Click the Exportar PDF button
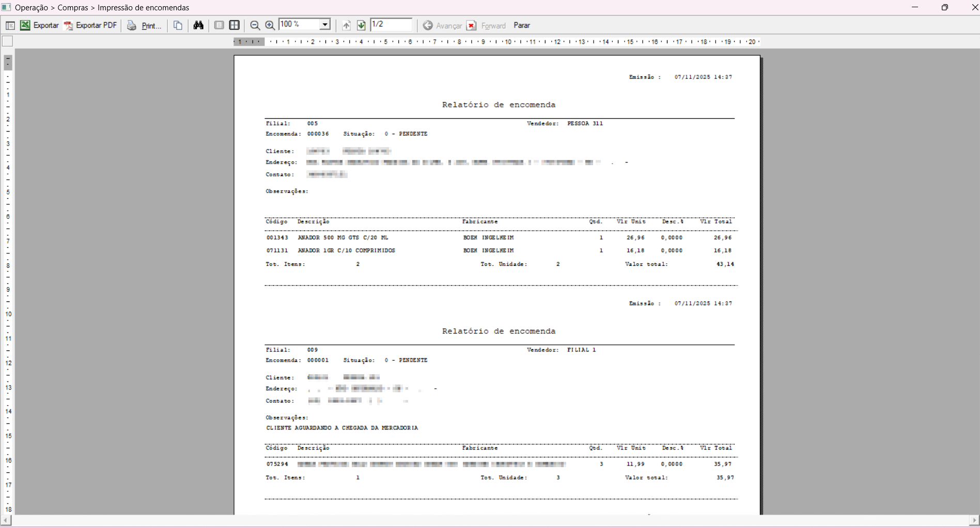The image size is (980, 528). [x=90, y=25]
